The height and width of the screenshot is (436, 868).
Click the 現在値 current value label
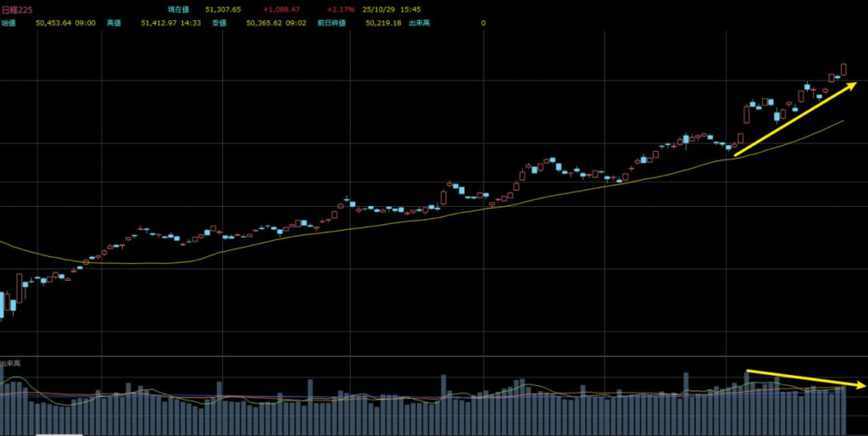click(178, 9)
